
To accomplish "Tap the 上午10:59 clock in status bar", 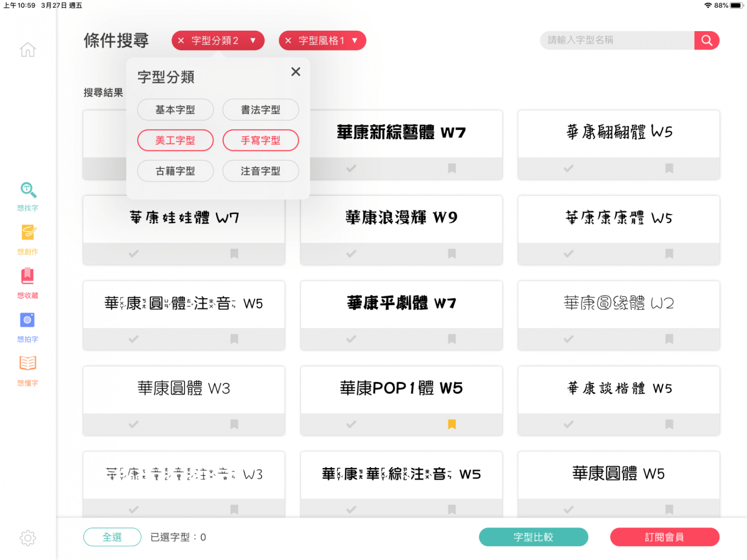I will click(x=19, y=5).
